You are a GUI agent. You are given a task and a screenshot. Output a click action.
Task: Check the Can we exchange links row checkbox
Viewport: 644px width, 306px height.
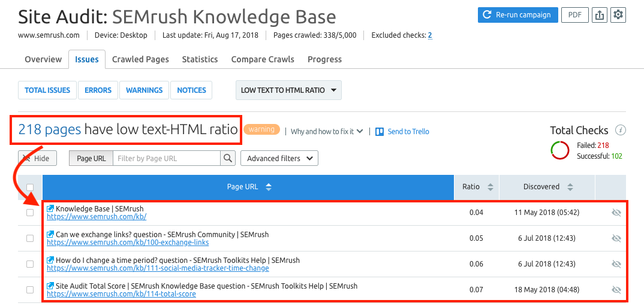pos(30,238)
